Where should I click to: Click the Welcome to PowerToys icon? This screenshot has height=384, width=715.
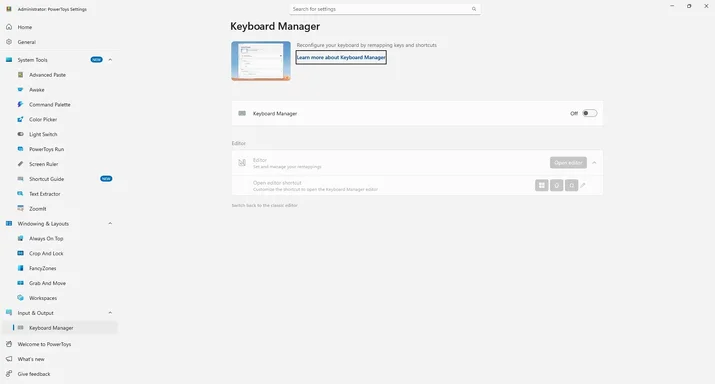tap(9, 344)
